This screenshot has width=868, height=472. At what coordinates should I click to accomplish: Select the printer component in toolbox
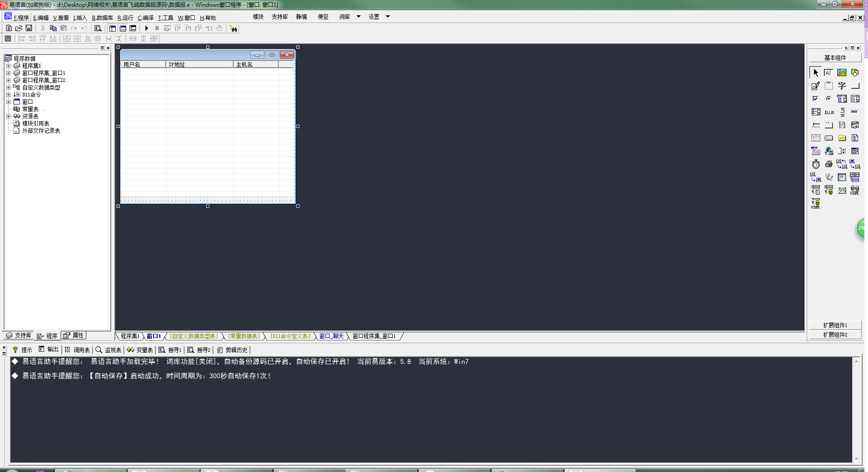pyautogui.click(x=828, y=164)
